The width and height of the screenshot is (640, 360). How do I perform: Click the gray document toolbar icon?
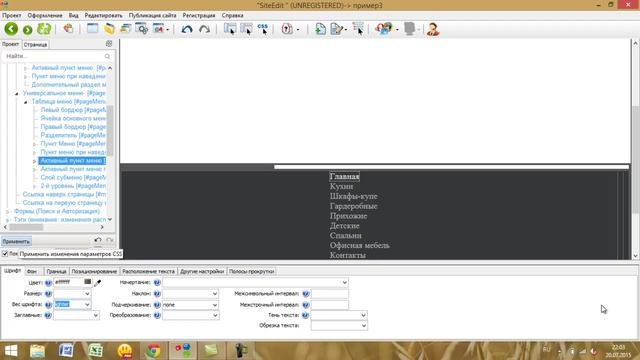(409, 29)
